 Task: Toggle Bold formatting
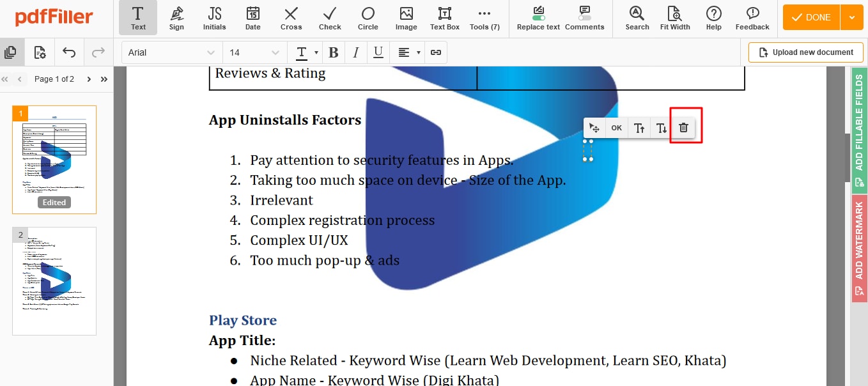click(333, 52)
